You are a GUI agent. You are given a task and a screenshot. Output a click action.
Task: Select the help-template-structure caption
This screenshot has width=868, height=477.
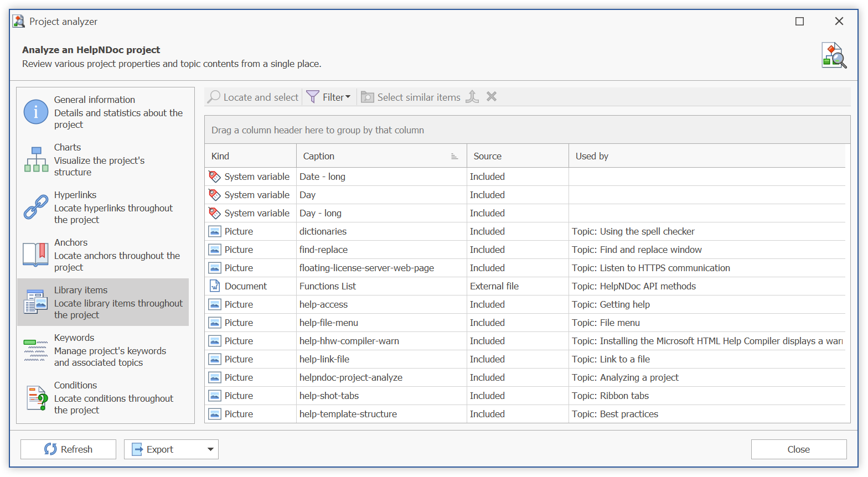coord(348,414)
